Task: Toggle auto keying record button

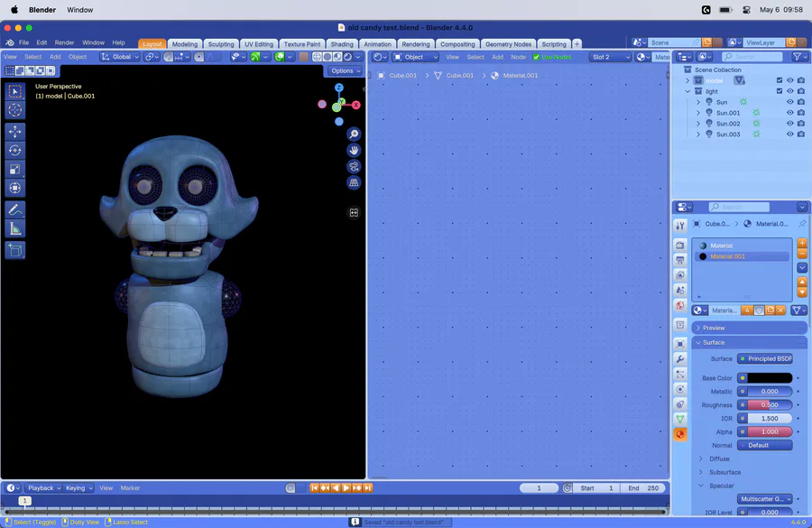Action: [x=290, y=488]
